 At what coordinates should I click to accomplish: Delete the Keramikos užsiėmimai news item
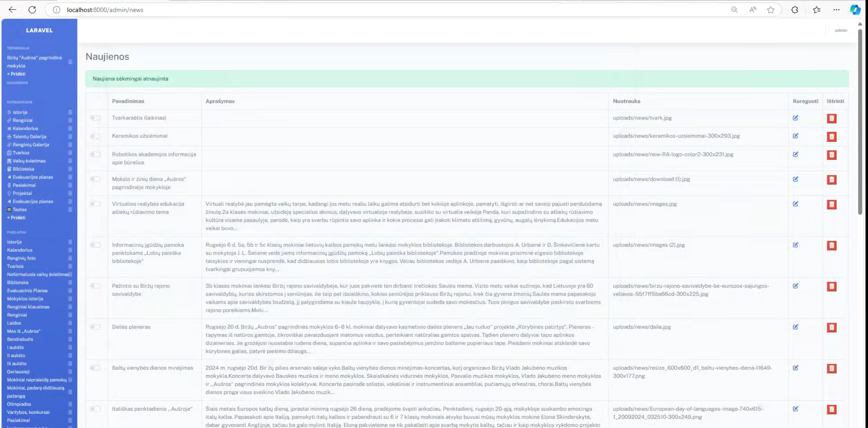[831, 137]
